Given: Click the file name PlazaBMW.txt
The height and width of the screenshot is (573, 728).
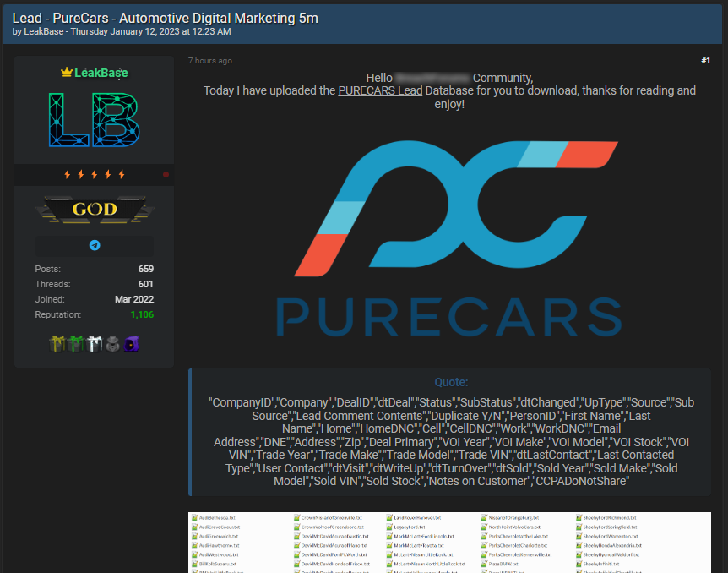Looking at the screenshot, I should pos(503,564).
